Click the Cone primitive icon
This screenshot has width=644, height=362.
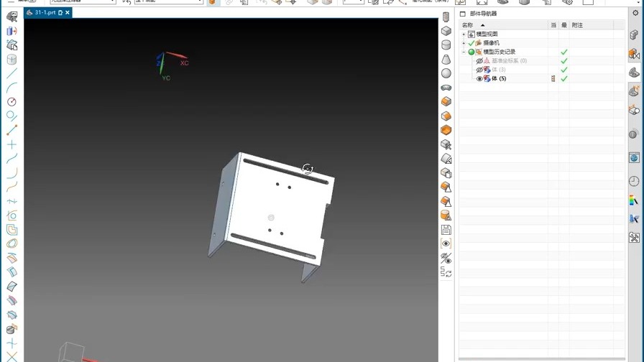[446, 60]
